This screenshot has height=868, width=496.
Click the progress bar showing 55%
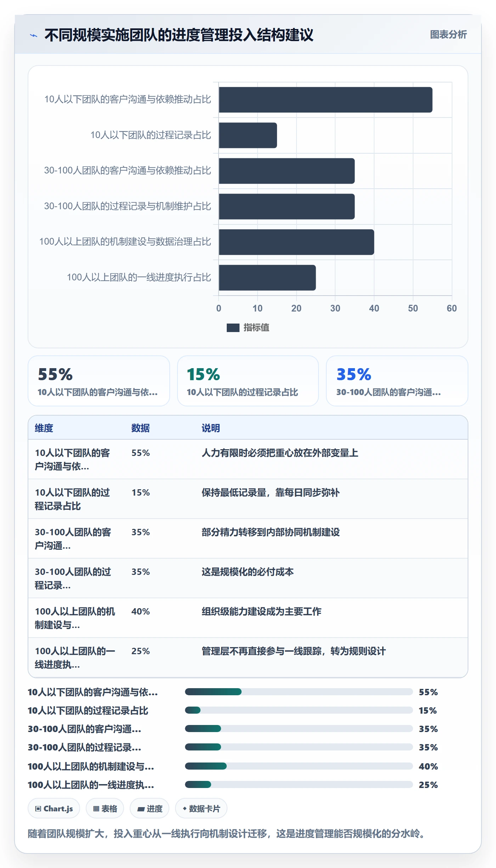(299, 692)
